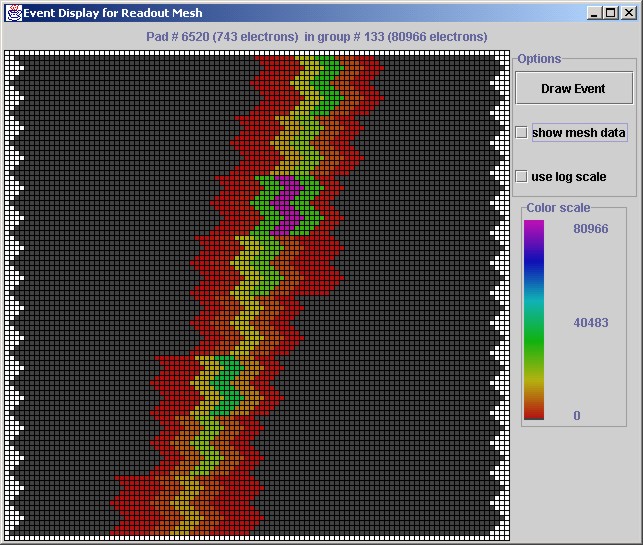Enable the show mesh data checkbox
643x545 pixels.
coord(521,132)
